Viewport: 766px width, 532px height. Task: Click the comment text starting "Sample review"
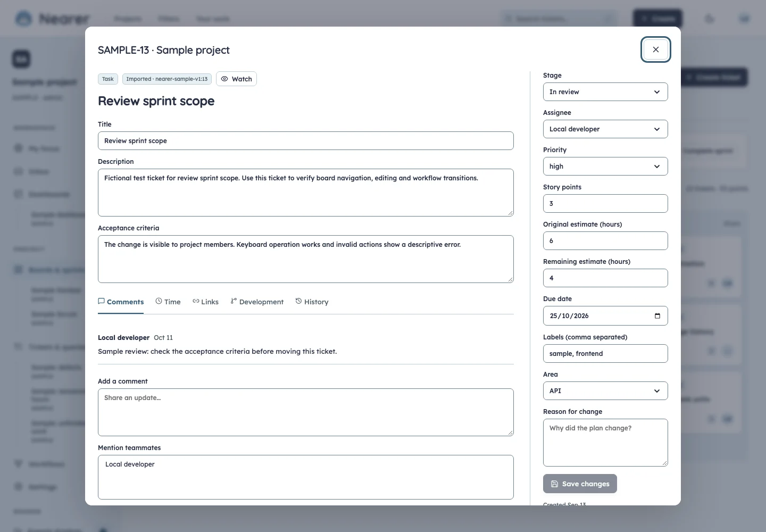217,352
